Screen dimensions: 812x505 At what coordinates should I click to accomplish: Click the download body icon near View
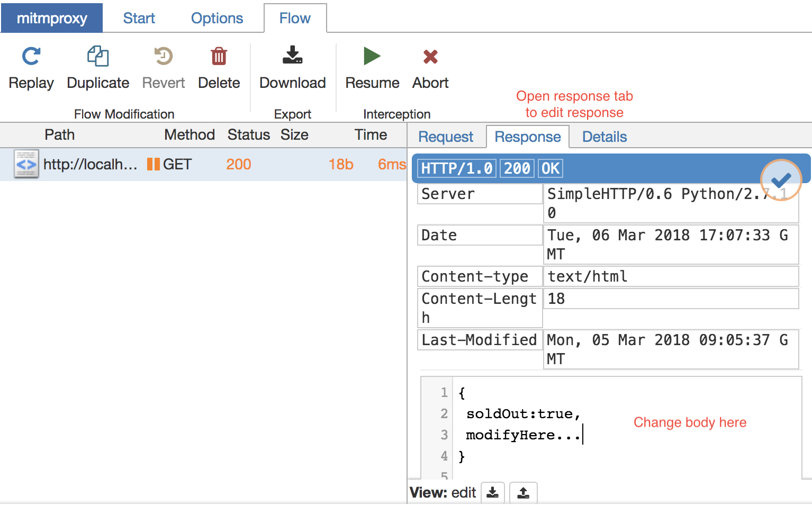click(493, 493)
